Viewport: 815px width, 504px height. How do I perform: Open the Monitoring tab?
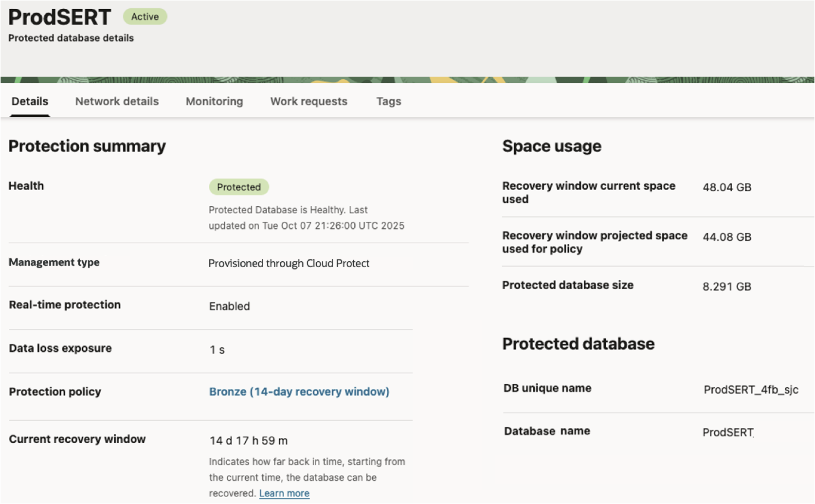click(x=214, y=101)
